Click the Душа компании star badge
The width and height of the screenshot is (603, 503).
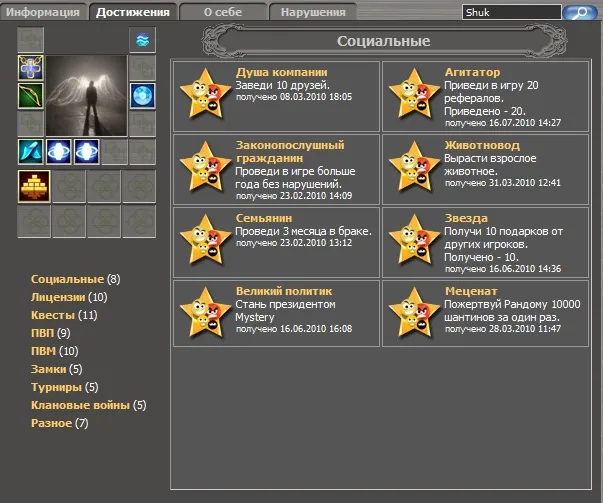tap(205, 94)
